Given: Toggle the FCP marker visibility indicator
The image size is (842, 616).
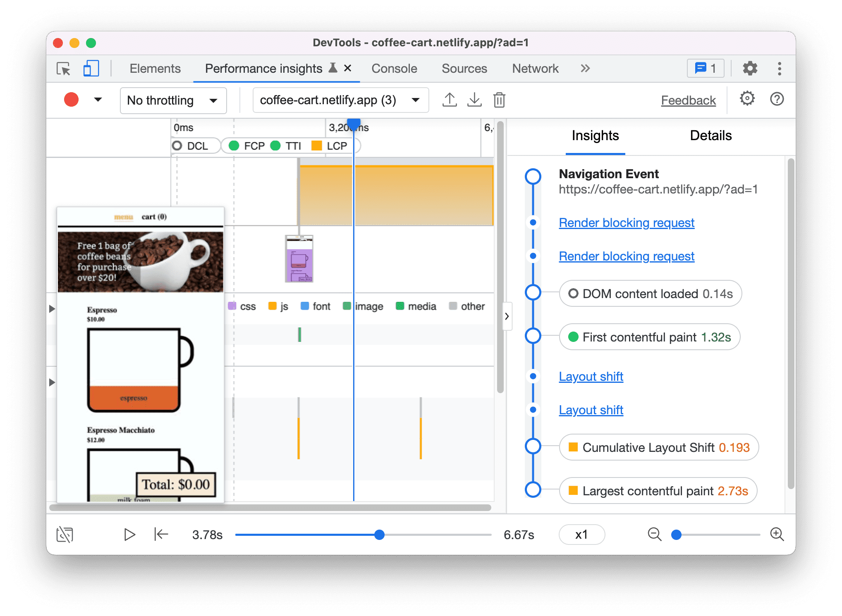Looking at the screenshot, I should tap(250, 145).
